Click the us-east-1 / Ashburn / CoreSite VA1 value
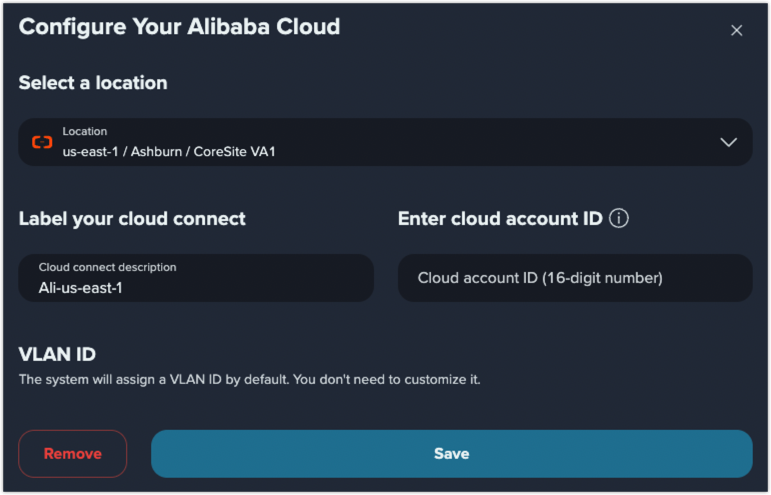 click(x=169, y=151)
